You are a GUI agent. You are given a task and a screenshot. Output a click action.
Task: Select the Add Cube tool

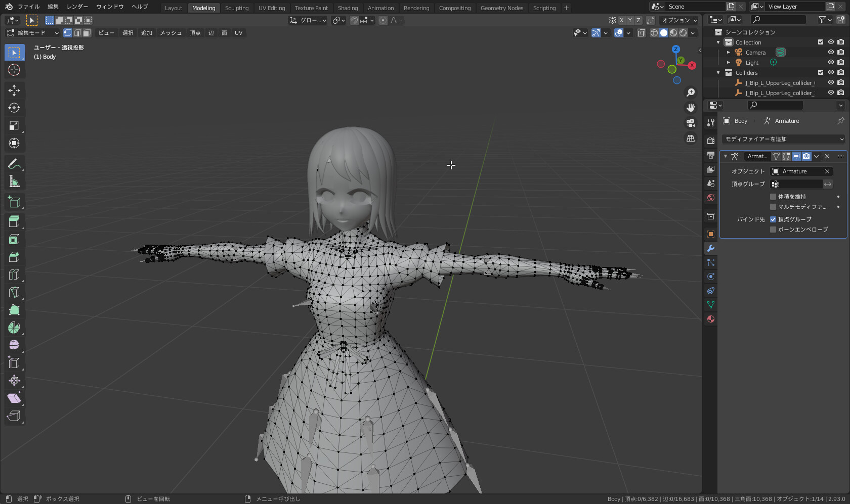click(x=14, y=202)
